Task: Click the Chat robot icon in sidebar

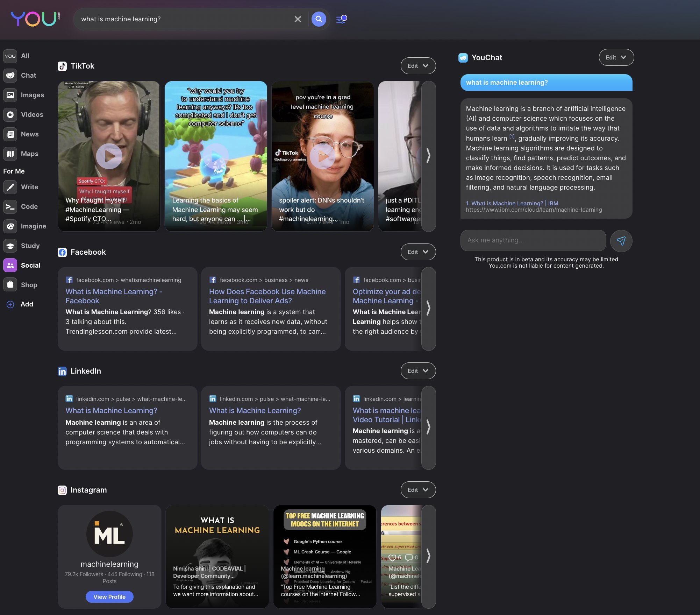Action: 10,76
